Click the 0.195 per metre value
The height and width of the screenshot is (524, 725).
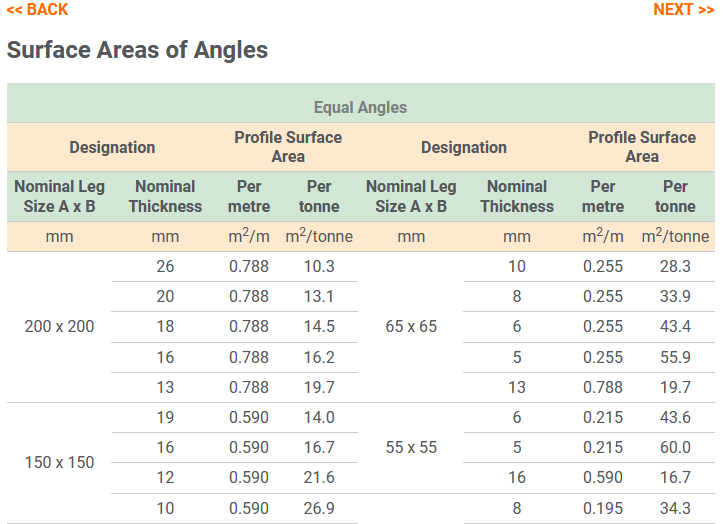[603, 509]
